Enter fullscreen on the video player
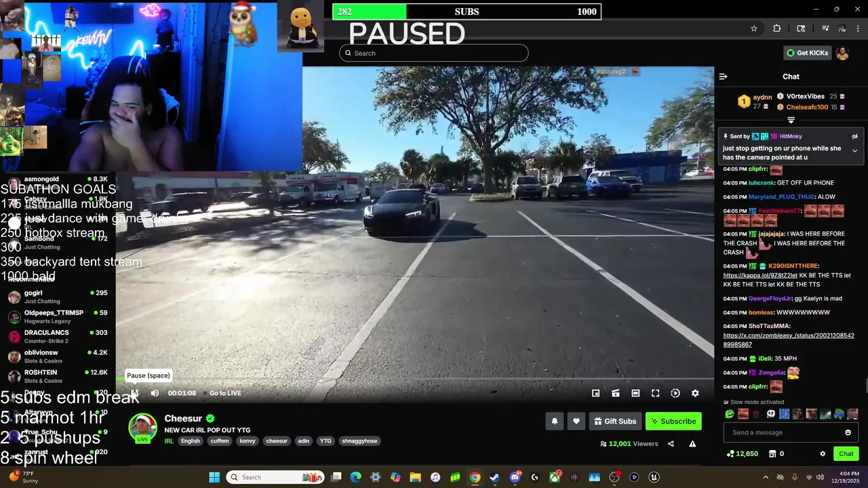The image size is (868, 488). [x=655, y=393]
